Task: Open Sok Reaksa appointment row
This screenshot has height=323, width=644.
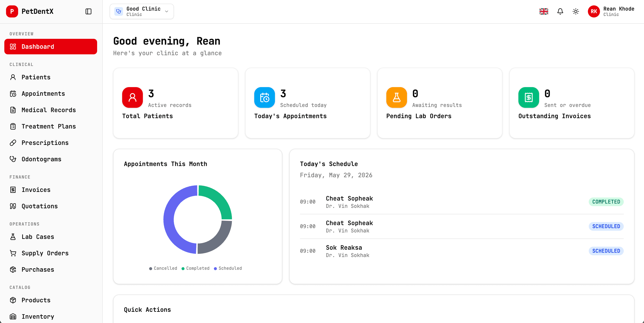Action: click(x=461, y=251)
